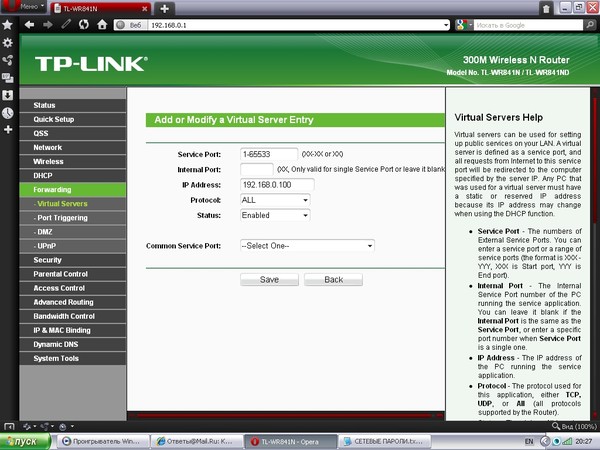The image size is (600, 450).
Task: Focus the Google search box
Action: (x=528, y=25)
